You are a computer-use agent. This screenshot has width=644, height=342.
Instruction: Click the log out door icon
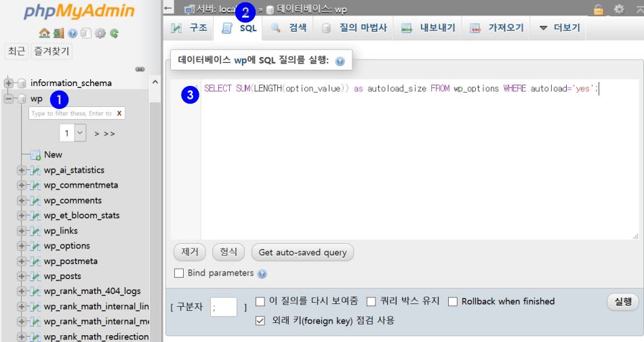click(58, 33)
